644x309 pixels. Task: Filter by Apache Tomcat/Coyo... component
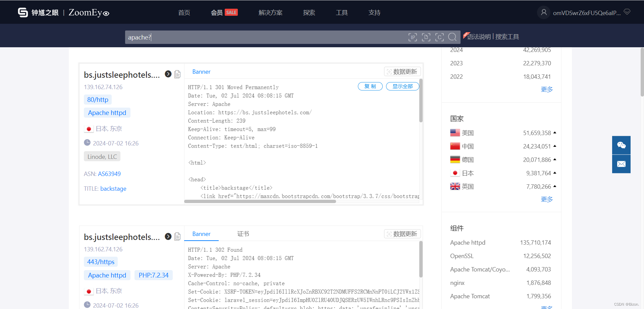coord(480,269)
